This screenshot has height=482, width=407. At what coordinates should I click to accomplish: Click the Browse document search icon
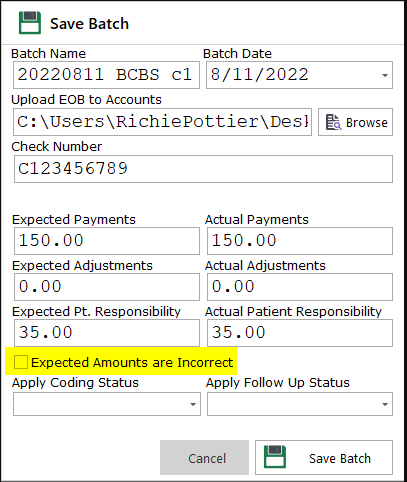(333, 122)
